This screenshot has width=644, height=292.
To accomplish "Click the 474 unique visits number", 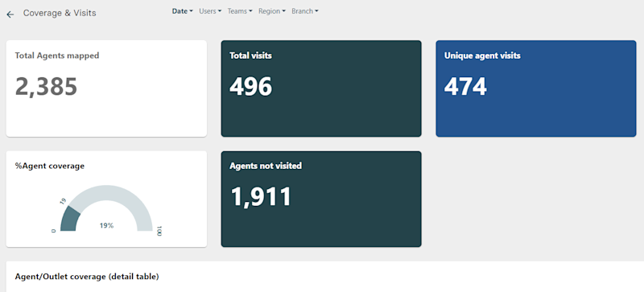I will pyautogui.click(x=465, y=87).
